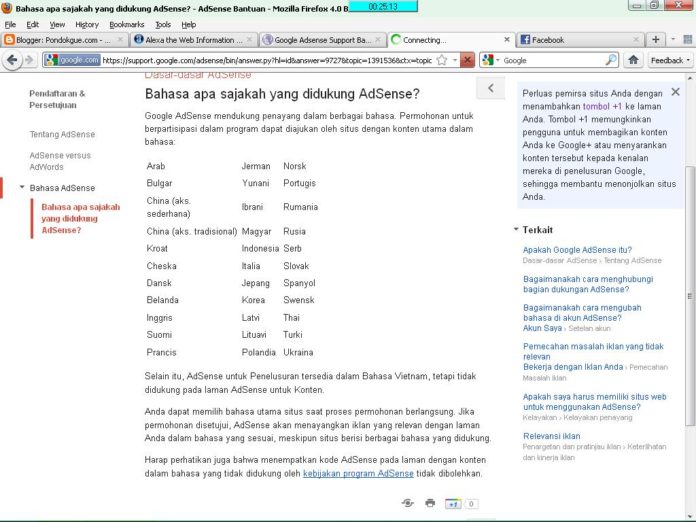Click the eye subscribe icon below article
Image resolution: width=696 pixels, height=522 pixels.
(407, 503)
